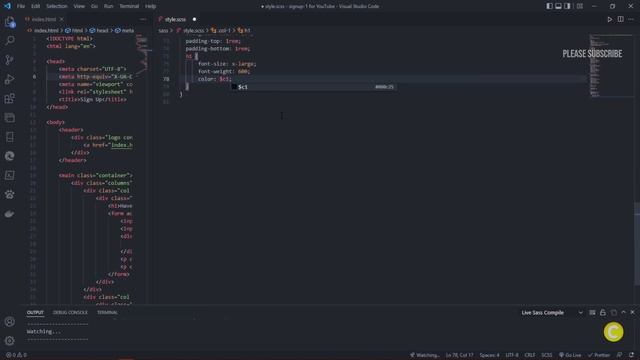The height and width of the screenshot is (360, 640).
Task: Click UTF-8 encoding in status bar
Action: click(512, 355)
